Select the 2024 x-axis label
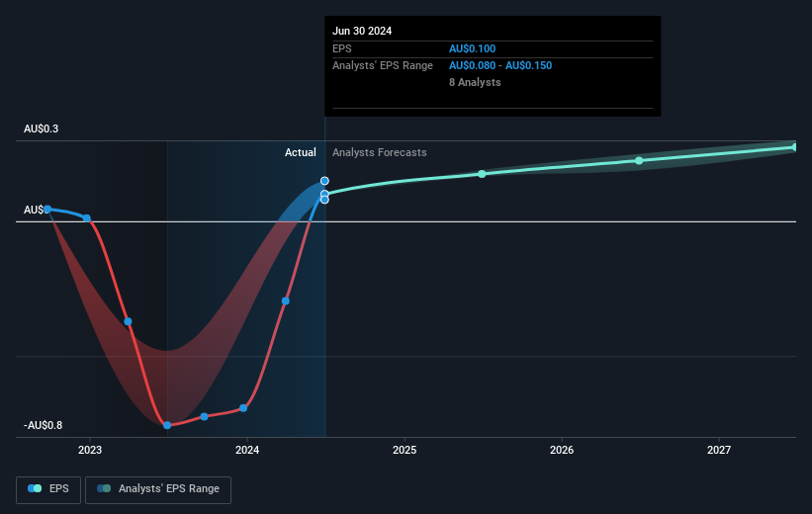 tap(247, 451)
